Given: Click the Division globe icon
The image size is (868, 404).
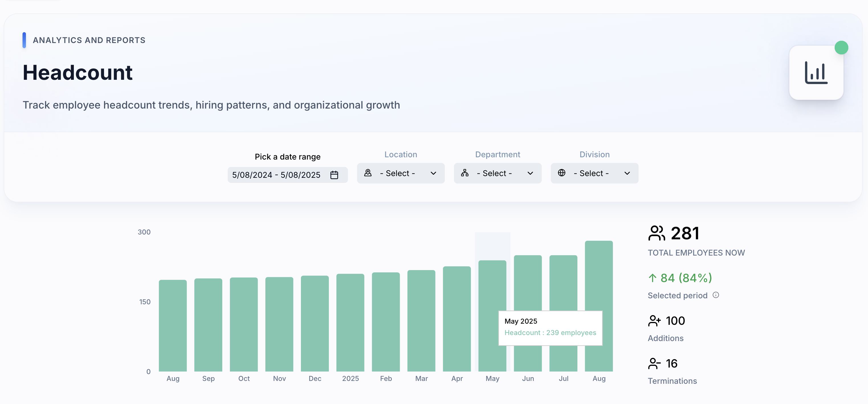Looking at the screenshot, I should 561,173.
